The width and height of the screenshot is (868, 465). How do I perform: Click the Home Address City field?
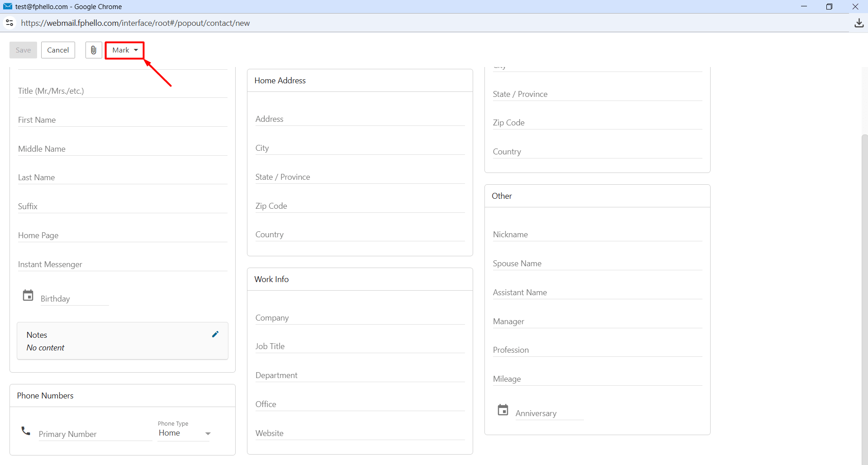[360, 148]
